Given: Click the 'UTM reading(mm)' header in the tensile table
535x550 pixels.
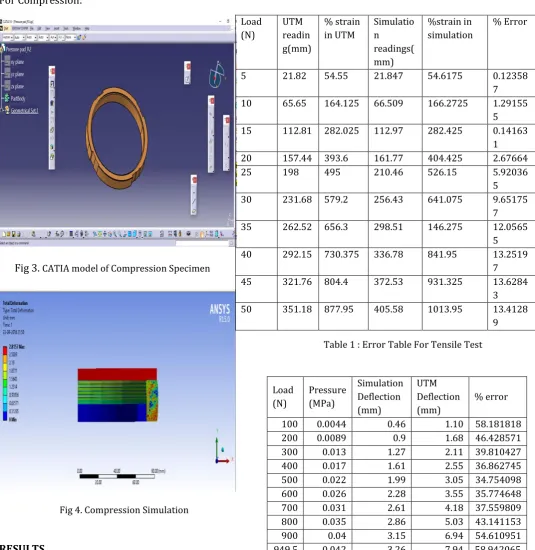Looking at the screenshot, I should pyautogui.click(x=296, y=35).
